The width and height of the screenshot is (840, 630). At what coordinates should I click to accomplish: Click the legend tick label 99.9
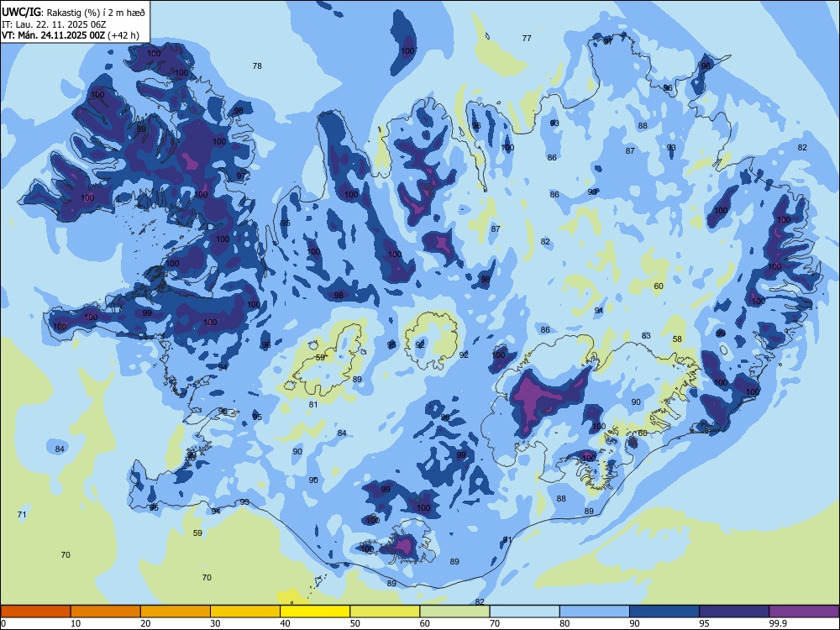778,623
